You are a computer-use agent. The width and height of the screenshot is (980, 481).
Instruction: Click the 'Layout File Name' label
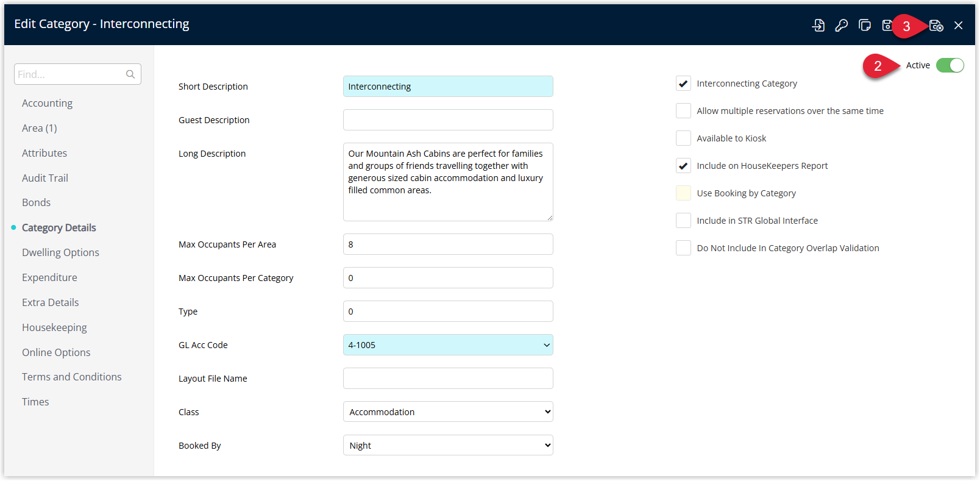tap(213, 379)
